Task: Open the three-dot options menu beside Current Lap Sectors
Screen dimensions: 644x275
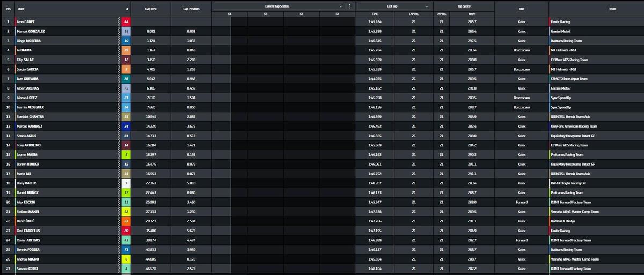Action: pyautogui.click(x=350, y=6)
